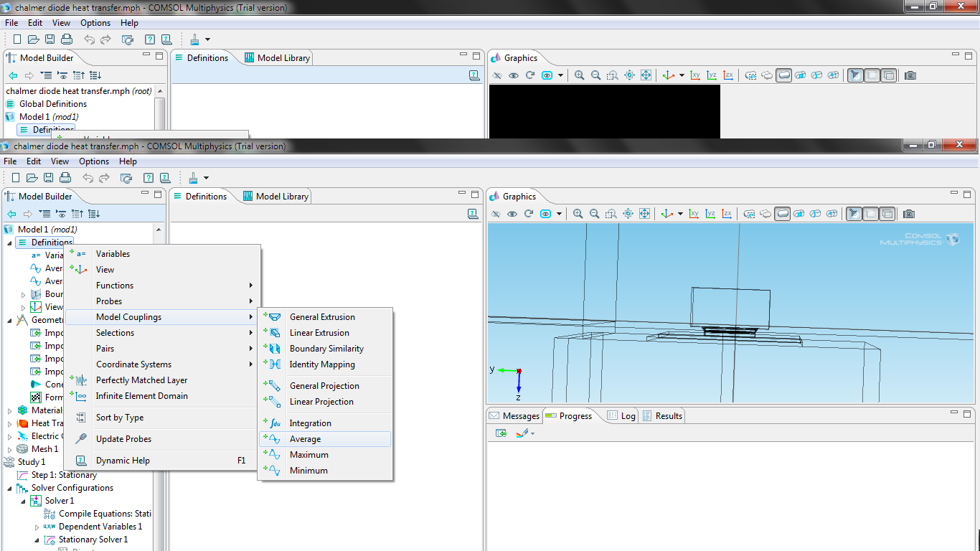The height and width of the screenshot is (551, 980).
Task: Click Zoom Box icon in front Graphics toolbar
Action: [611, 214]
